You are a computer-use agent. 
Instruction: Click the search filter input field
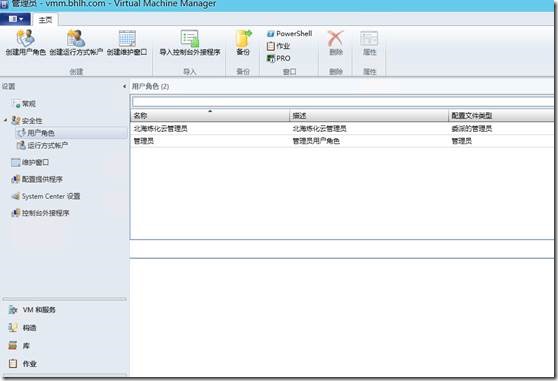coord(342,102)
